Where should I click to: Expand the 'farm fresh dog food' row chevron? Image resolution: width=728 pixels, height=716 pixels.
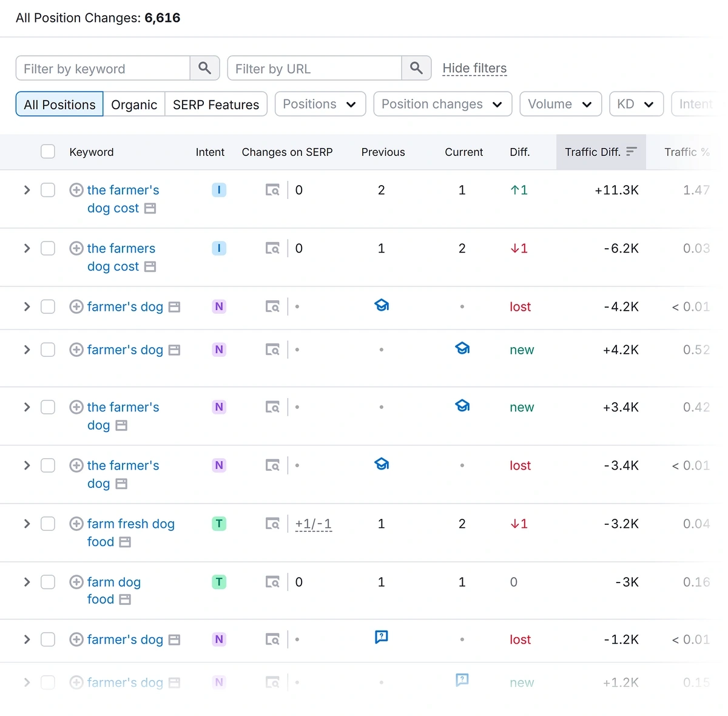(x=27, y=524)
